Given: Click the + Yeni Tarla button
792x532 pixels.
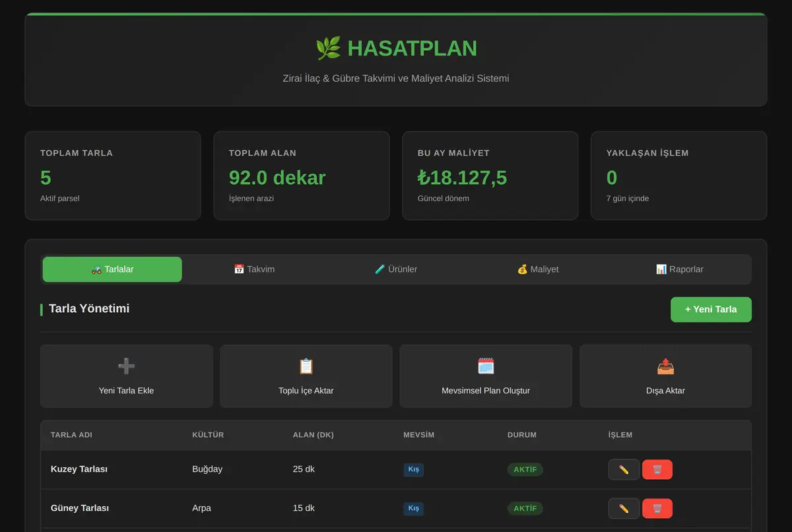Looking at the screenshot, I should click(x=711, y=310).
